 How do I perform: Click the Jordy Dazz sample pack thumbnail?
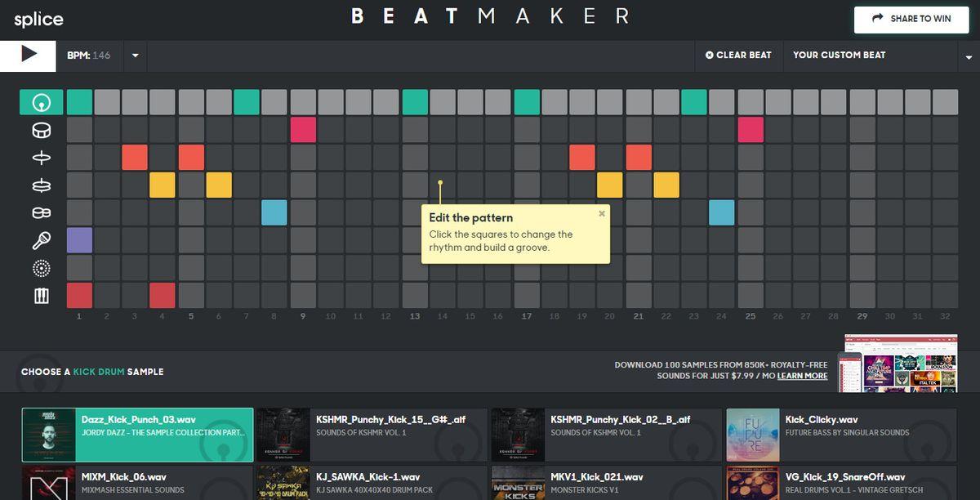[49, 435]
